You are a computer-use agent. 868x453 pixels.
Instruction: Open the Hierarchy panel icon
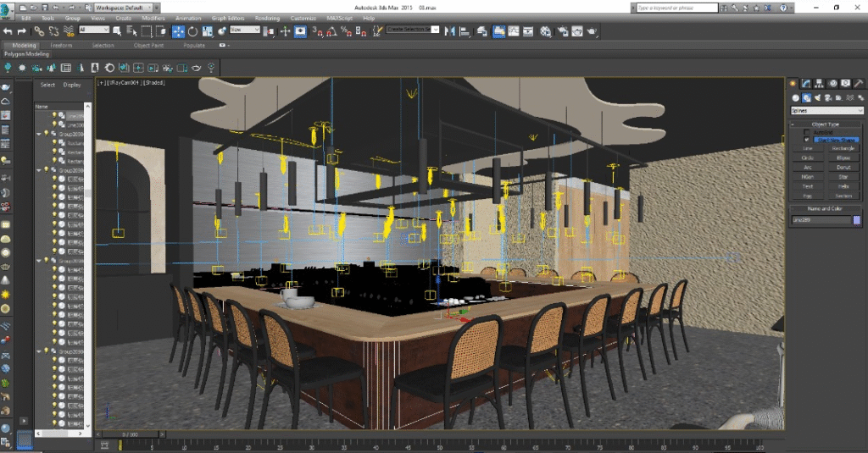coord(820,83)
